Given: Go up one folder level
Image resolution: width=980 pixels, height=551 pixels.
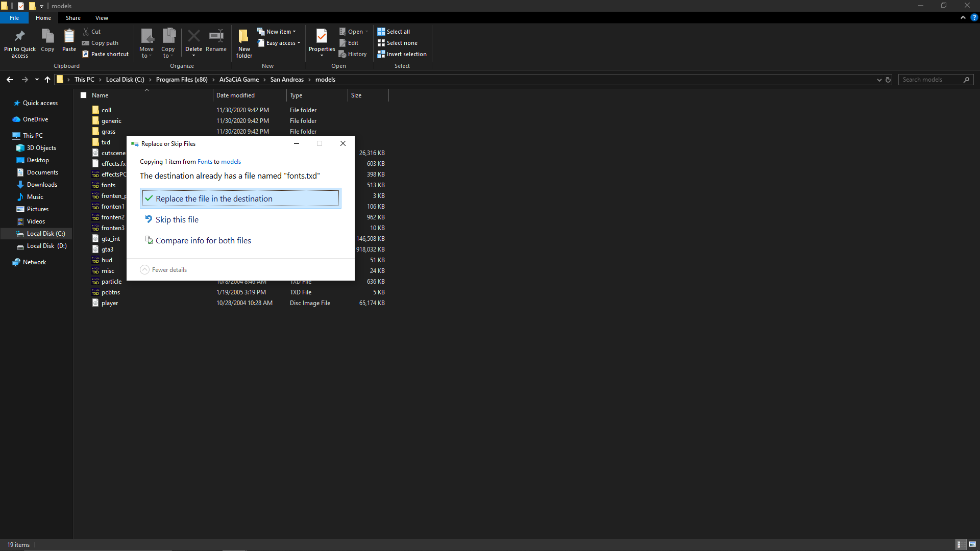Looking at the screenshot, I should click(x=47, y=80).
